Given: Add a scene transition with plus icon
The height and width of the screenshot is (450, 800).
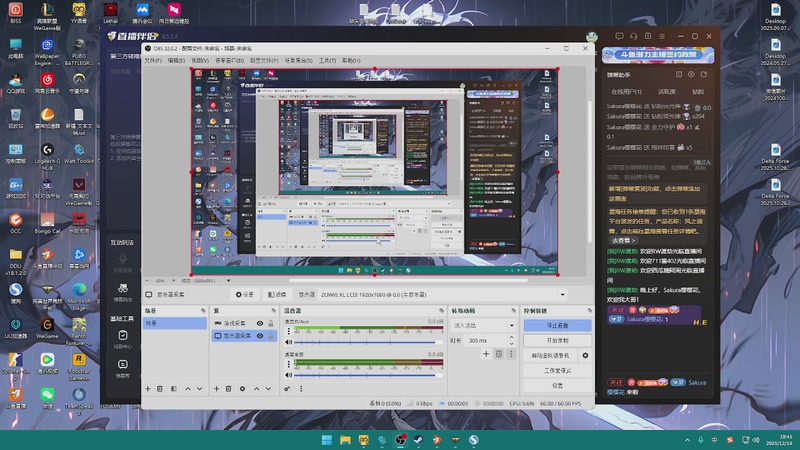Looking at the screenshot, I should coord(486,354).
